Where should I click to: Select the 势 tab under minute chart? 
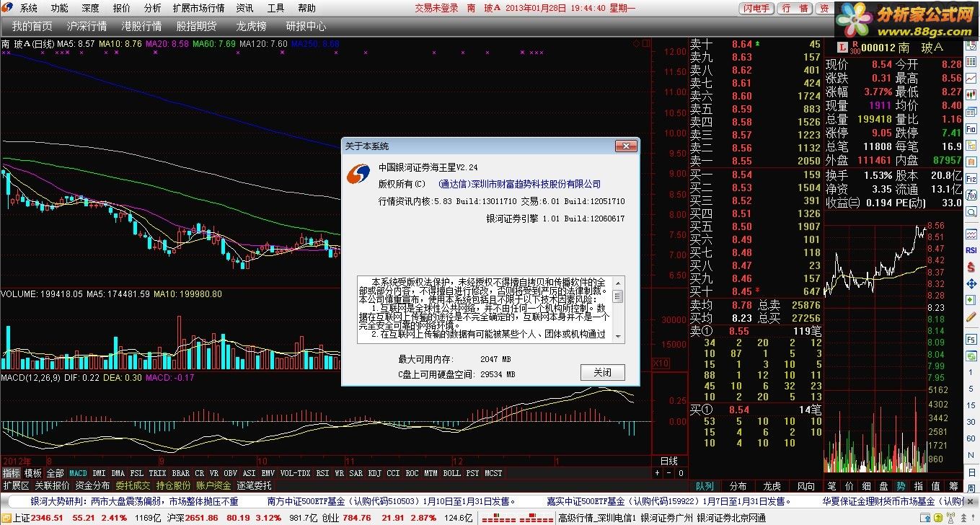point(901,487)
